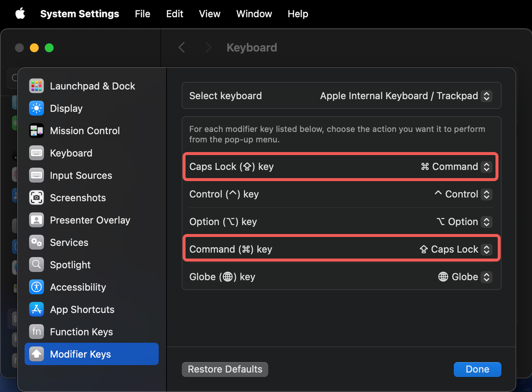Click the Launchpad & Dock icon
532x392 pixels.
pos(36,86)
